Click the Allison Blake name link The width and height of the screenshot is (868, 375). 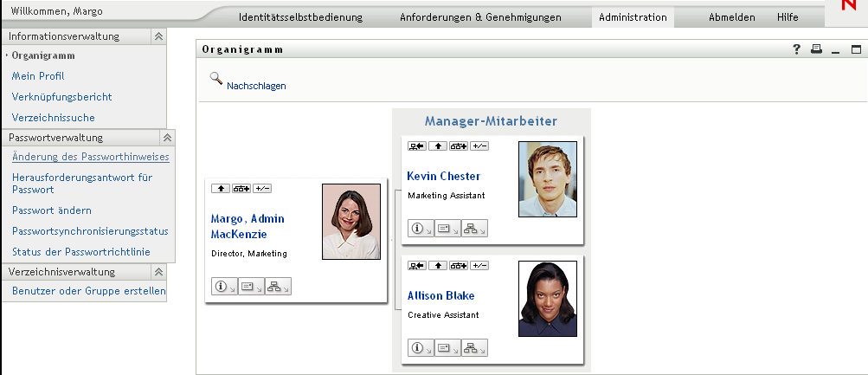pos(440,296)
